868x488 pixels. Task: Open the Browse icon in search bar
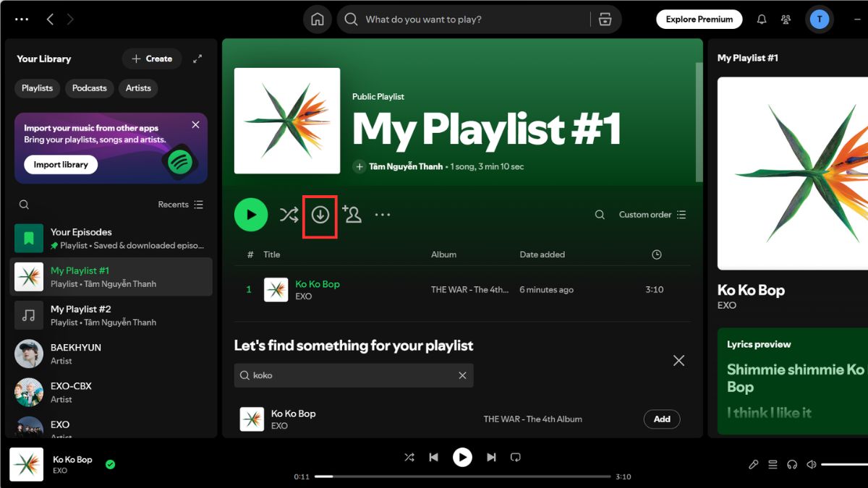[x=605, y=20]
